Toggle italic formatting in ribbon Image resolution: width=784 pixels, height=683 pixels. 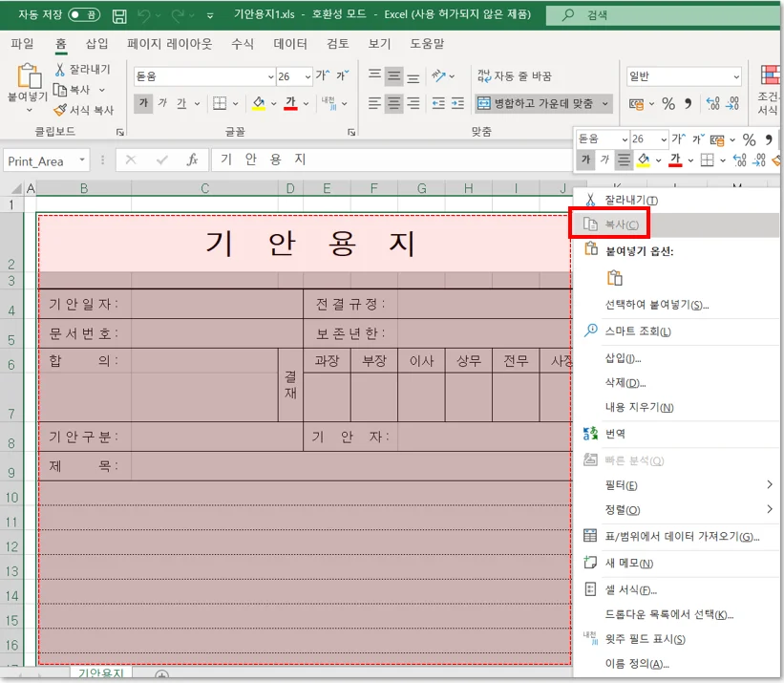coord(162,103)
